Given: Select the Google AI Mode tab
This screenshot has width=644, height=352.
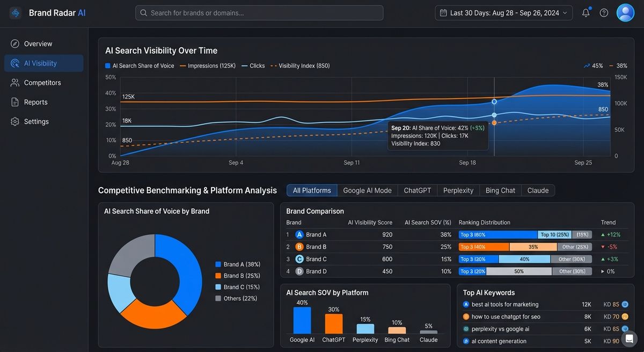Looking at the screenshot, I should click(368, 190).
